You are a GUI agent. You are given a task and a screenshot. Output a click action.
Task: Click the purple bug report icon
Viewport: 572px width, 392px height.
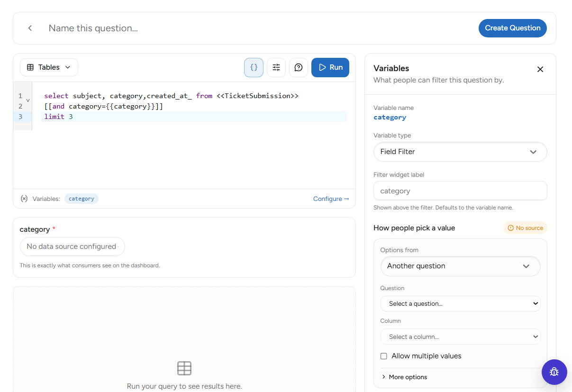pyautogui.click(x=554, y=372)
